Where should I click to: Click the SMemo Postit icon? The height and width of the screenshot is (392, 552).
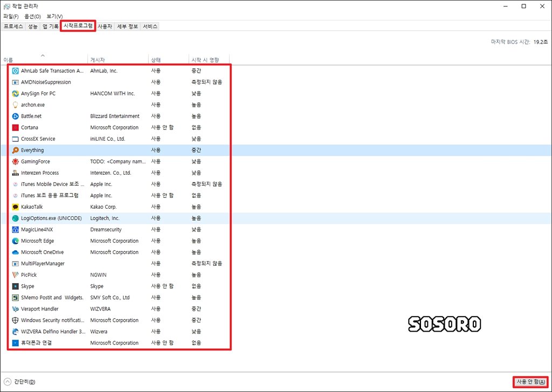[x=15, y=298]
